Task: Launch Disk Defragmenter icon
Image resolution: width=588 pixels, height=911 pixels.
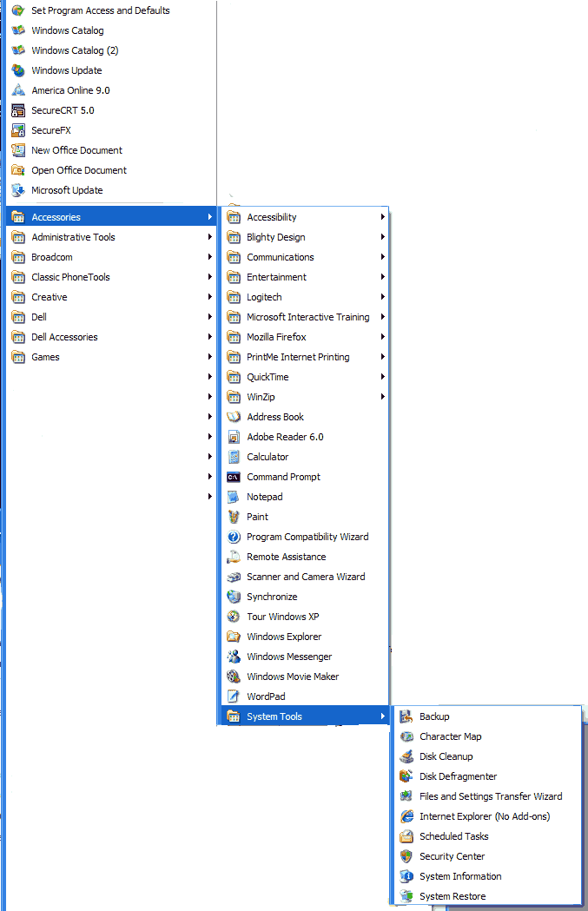Action: (406, 776)
